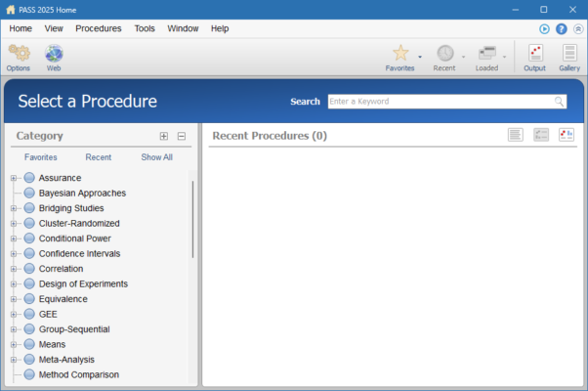This screenshot has width=588, height=391.
Task: Collapse all categories with minus icon
Action: tap(182, 136)
